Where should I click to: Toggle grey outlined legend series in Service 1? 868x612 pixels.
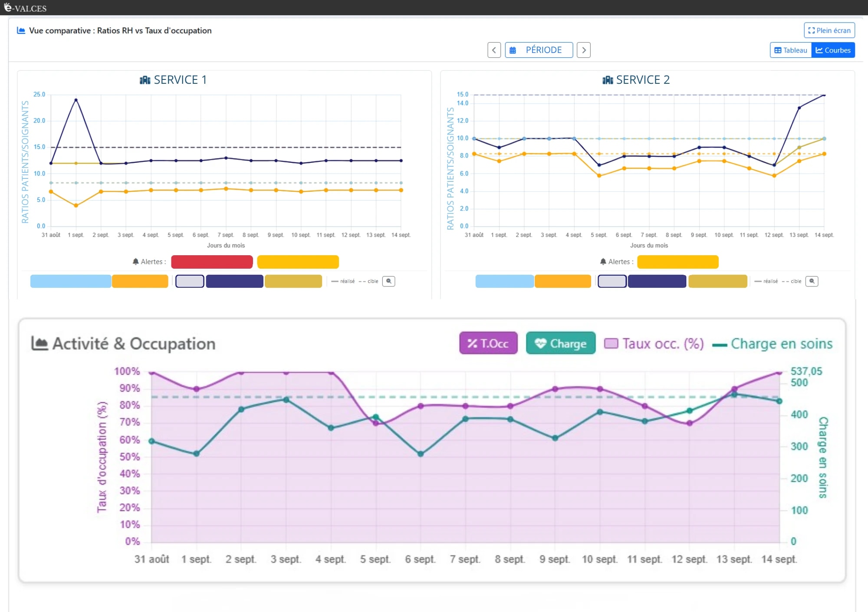point(190,281)
